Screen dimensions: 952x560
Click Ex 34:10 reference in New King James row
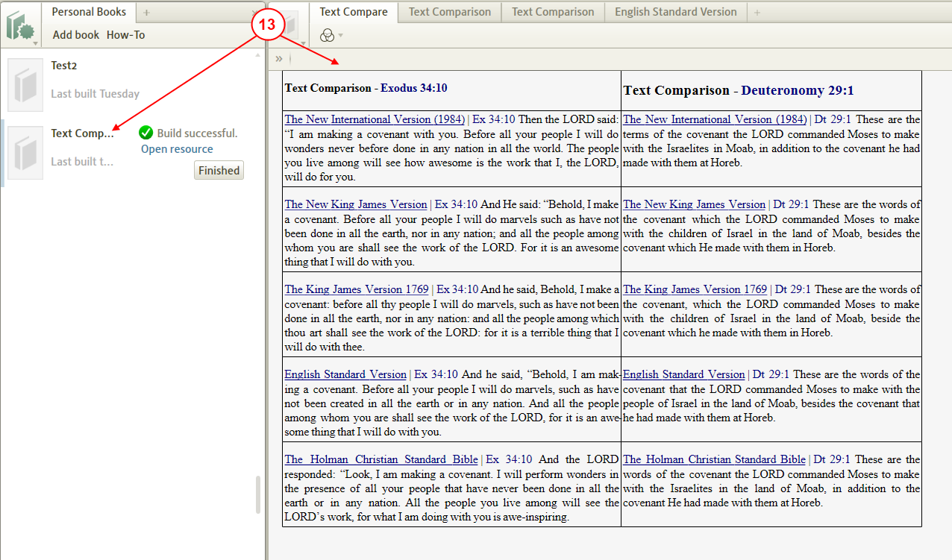click(456, 204)
